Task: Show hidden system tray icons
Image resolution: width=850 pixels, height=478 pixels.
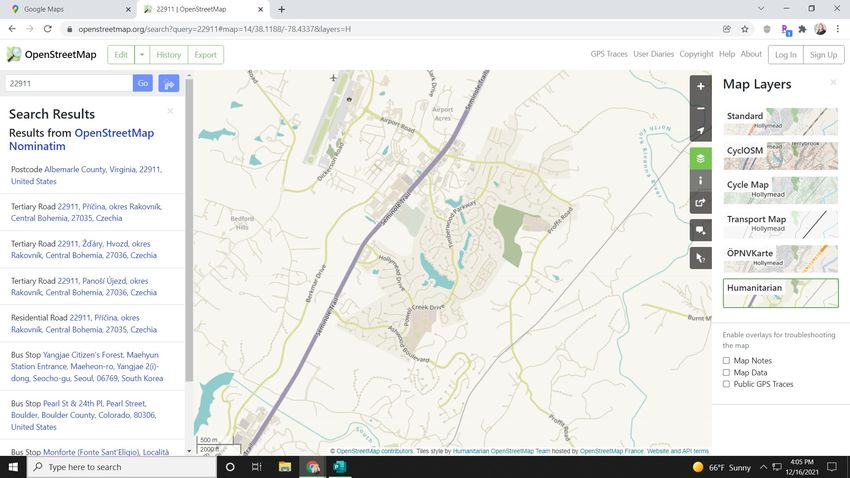Action: click(763, 467)
